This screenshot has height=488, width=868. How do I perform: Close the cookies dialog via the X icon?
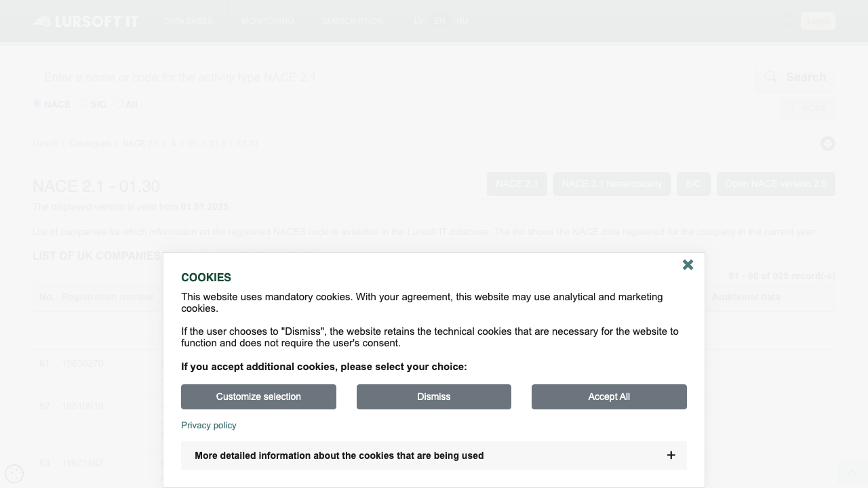(688, 264)
